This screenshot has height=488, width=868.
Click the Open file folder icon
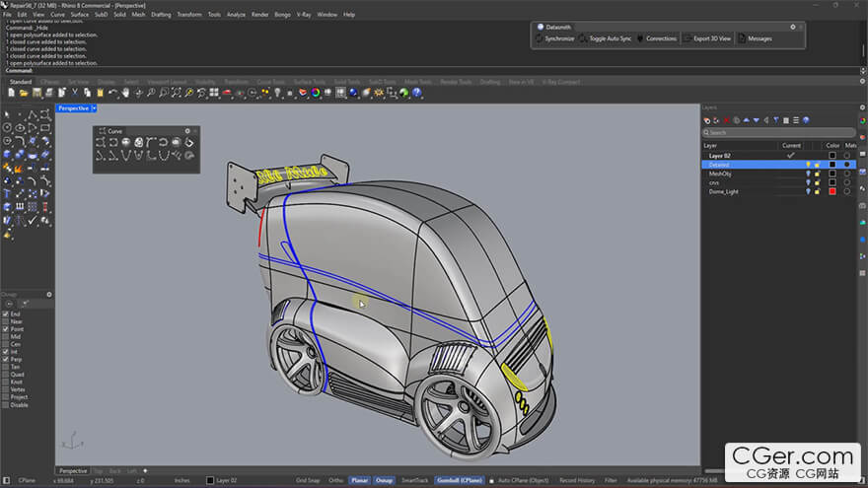click(x=23, y=93)
